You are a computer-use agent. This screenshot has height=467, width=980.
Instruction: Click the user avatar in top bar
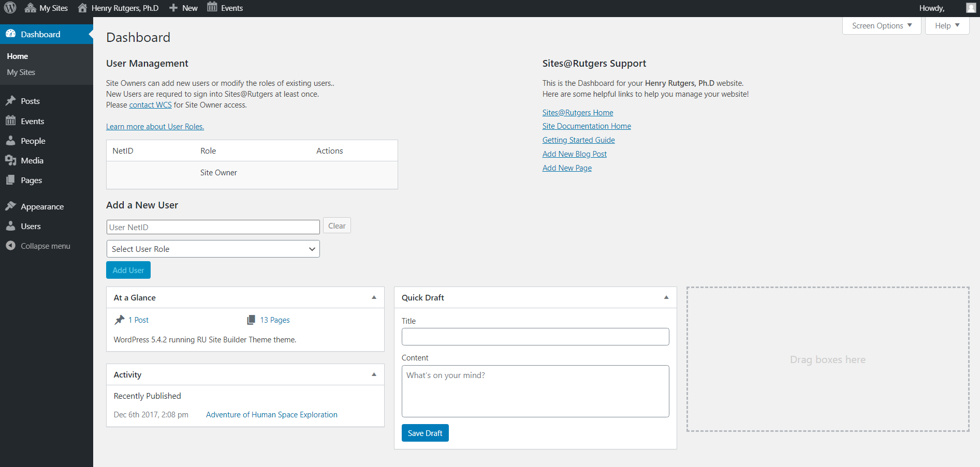point(971,8)
